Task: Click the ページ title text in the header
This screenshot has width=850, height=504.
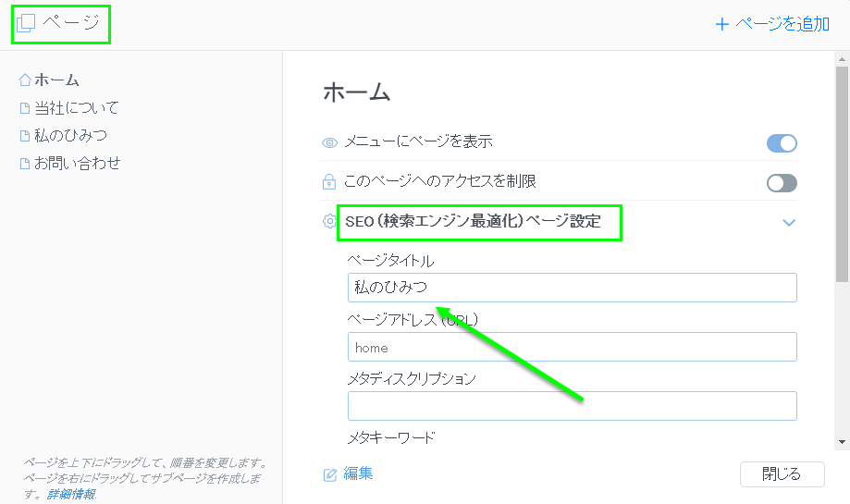Action: 71,23
